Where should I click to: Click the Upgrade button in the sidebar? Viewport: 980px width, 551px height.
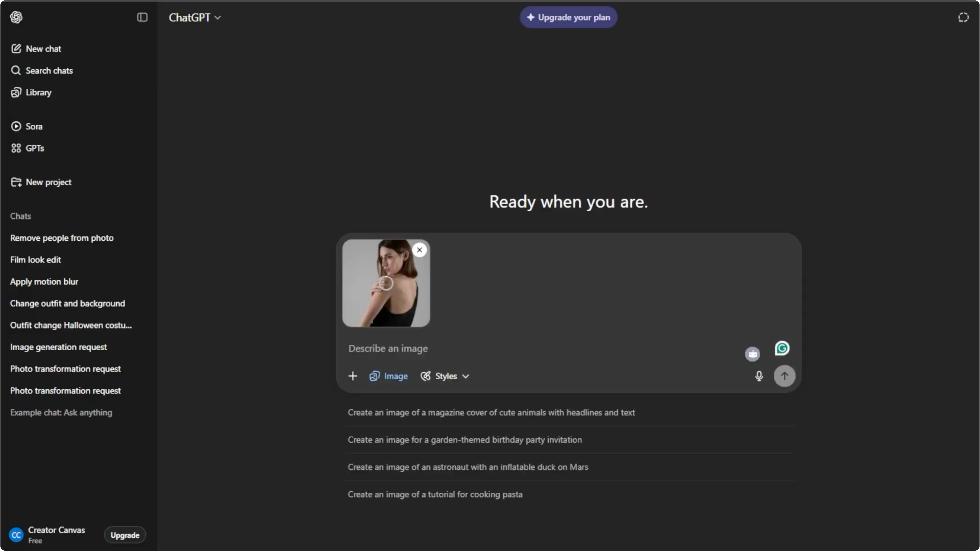(x=125, y=535)
